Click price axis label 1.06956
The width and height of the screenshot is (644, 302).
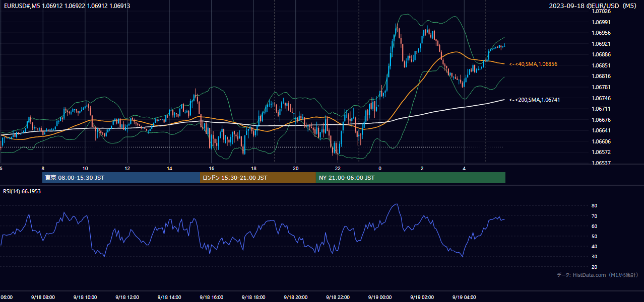601,33
